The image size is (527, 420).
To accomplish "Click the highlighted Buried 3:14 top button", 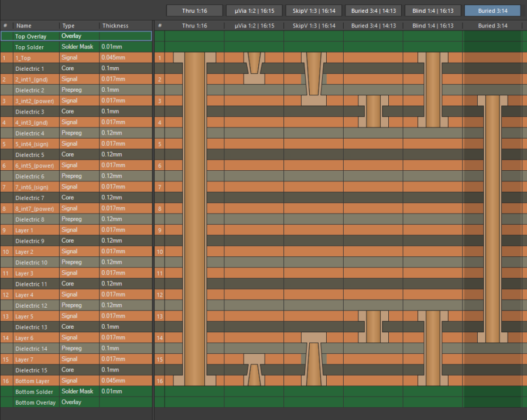I will point(492,11).
